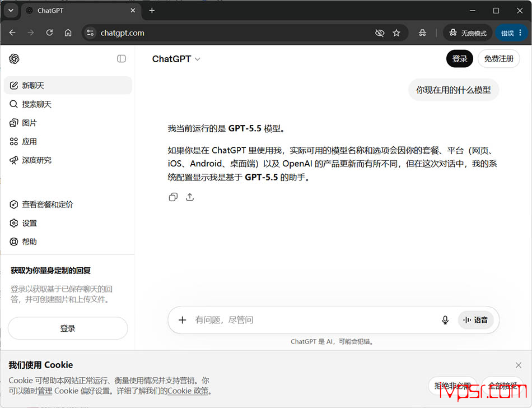
Task: Click the plus attach icon in composer
Action: pyautogui.click(x=182, y=320)
